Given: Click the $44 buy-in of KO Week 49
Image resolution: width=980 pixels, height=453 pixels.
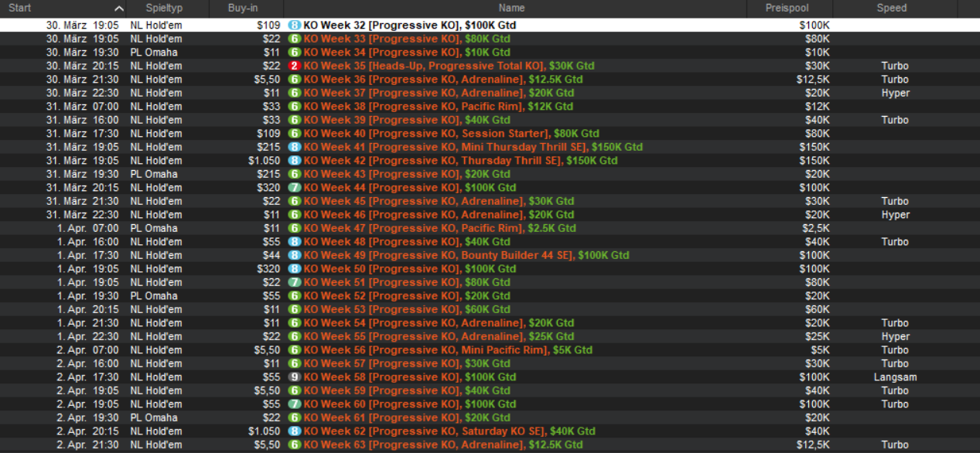Looking at the screenshot, I should pyautogui.click(x=269, y=255).
